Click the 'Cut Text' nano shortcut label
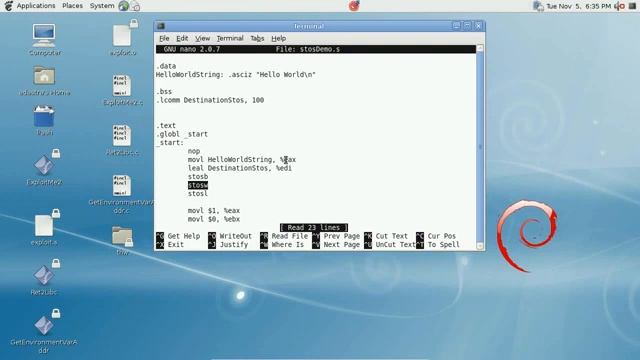Screen dimensions: 640x360 point(391,236)
